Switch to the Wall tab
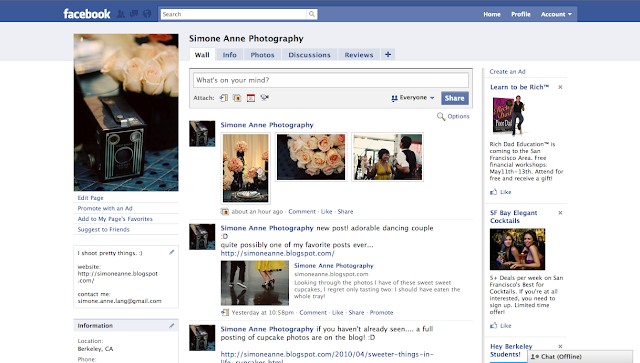Image resolution: width=640 pixels, height=363 pixels. pos(202,55)
